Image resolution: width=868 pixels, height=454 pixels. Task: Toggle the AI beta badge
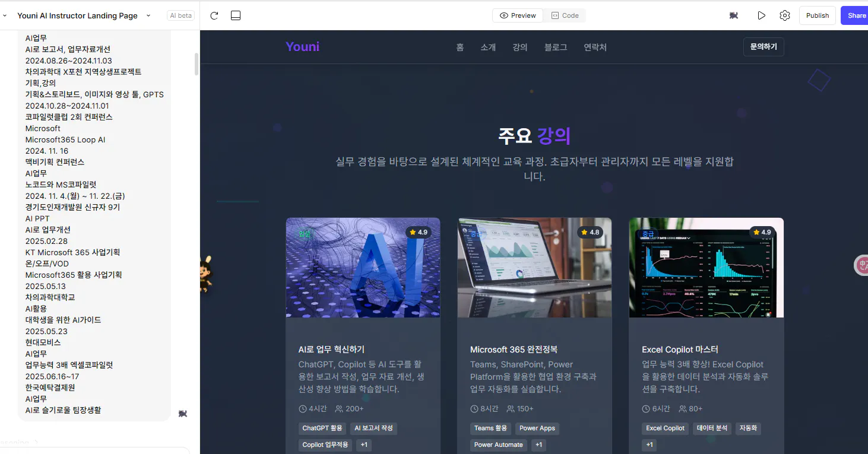click(180, 16)
